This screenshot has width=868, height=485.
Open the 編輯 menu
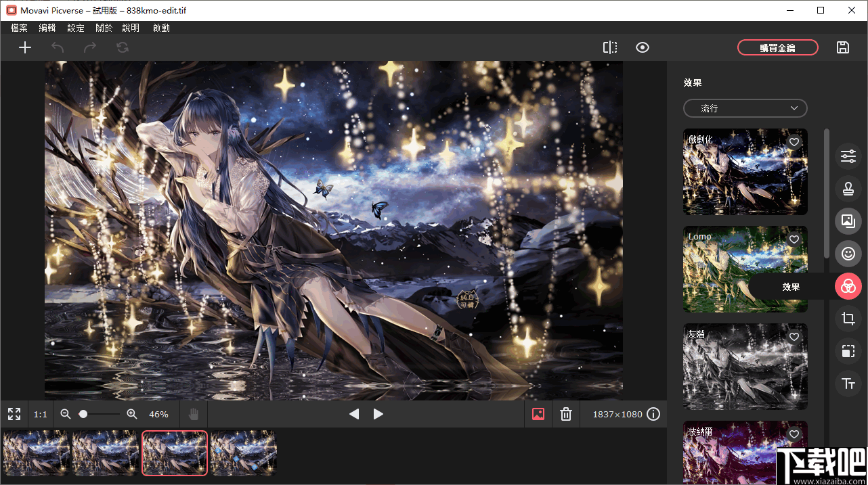(x=47, y=28)
